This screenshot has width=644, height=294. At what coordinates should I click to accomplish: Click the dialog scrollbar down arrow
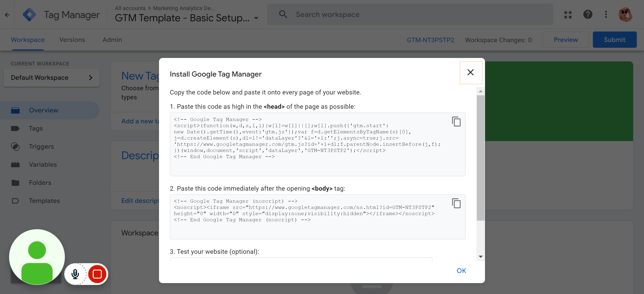point(480,257)
